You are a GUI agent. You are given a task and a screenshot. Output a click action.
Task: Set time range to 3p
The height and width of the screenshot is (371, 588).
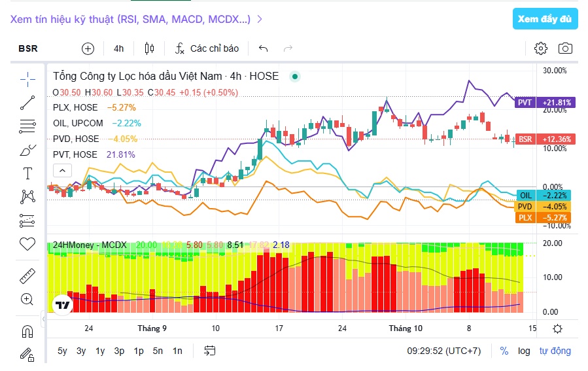tap(119, 351)
